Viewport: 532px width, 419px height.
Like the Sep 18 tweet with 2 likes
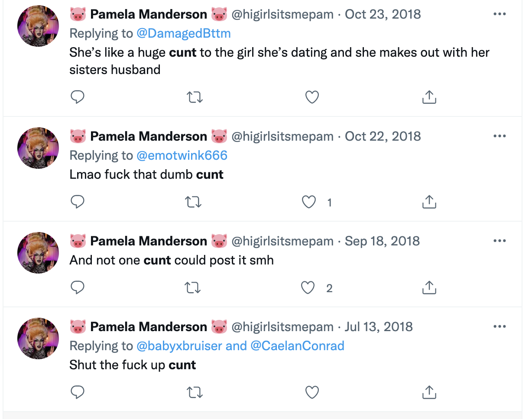(x=308, y=288)
